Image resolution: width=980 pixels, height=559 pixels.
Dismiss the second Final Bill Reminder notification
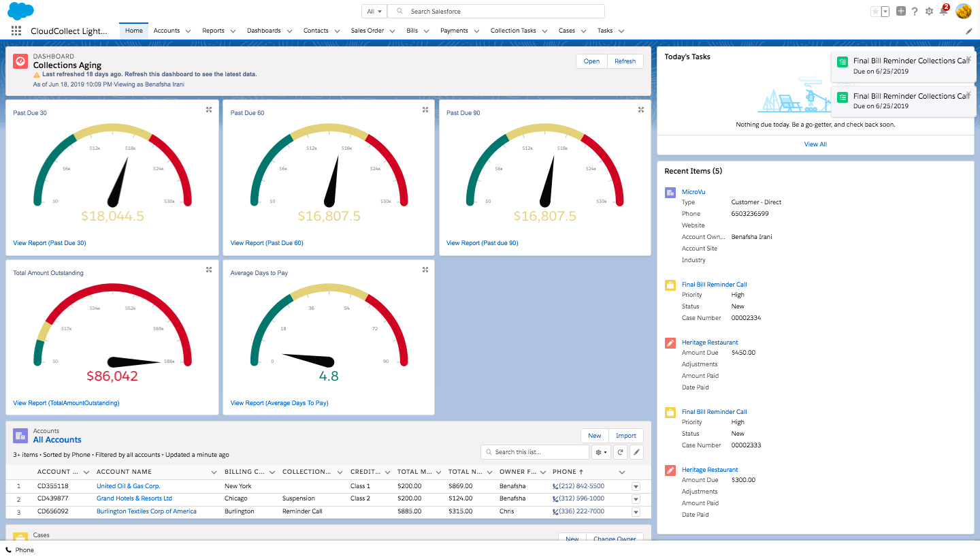coord(968,94)
